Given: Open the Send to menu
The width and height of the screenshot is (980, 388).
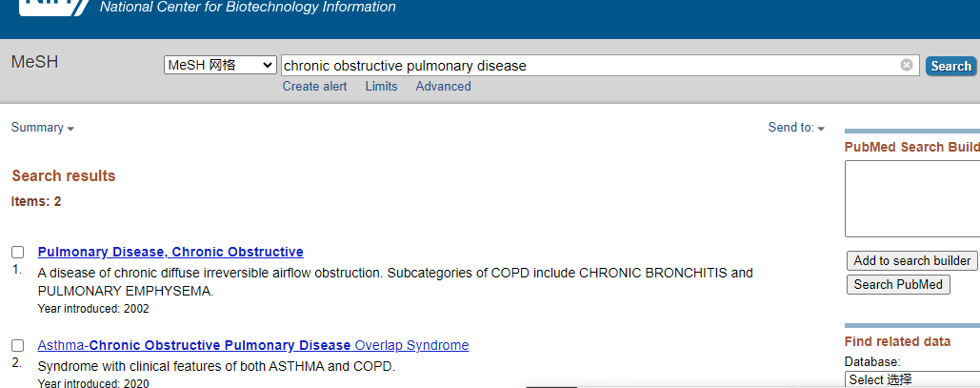Looking at the screenshot, I should coord(796,128).
